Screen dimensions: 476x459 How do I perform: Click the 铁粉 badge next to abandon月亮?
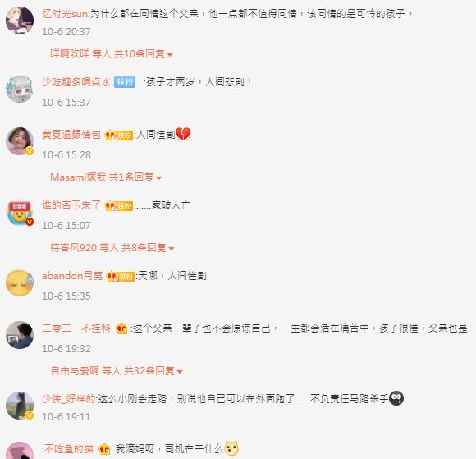(120, 277)
